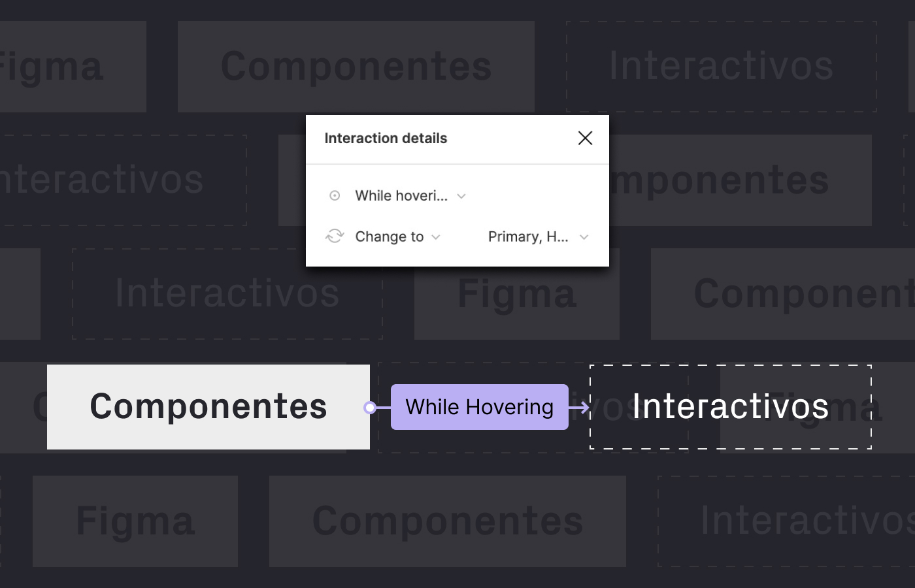This screenshot has width=915, height=588.
Task: Click the Componentes tile at the bottom
Action: (x=447, y=521)
